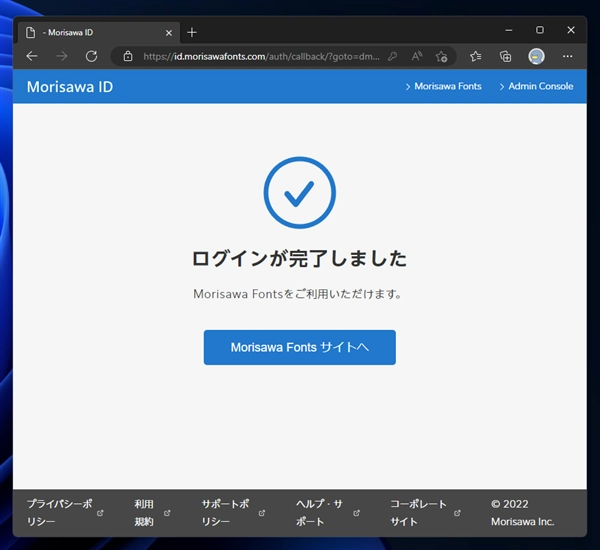Select the Morisawa ID browser tab
The width and height of the screenshot is (600, 550).
coord(99,33)
